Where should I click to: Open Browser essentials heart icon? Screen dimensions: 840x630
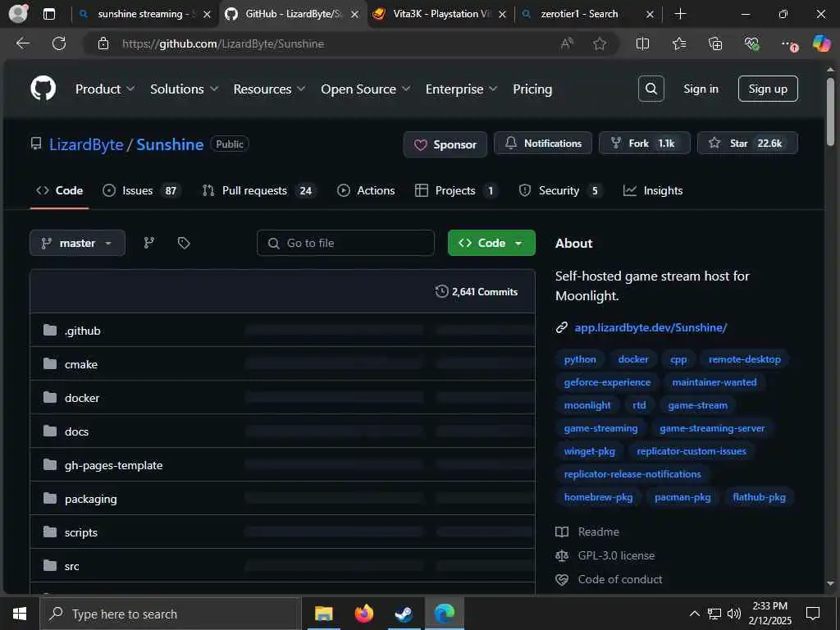click(x=751, y=43)
